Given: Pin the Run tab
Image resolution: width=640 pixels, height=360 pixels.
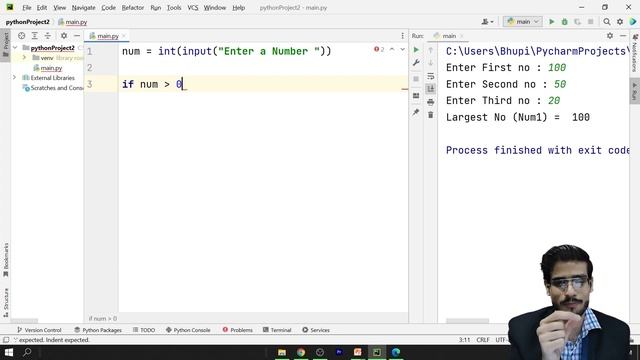Looking at the screenshot, I should tap(416, 112).
